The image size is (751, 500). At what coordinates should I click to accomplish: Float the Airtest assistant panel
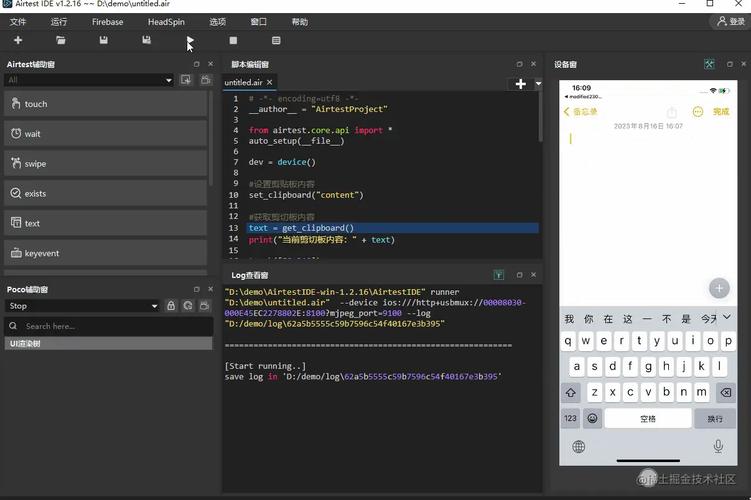tap(196, 64)
